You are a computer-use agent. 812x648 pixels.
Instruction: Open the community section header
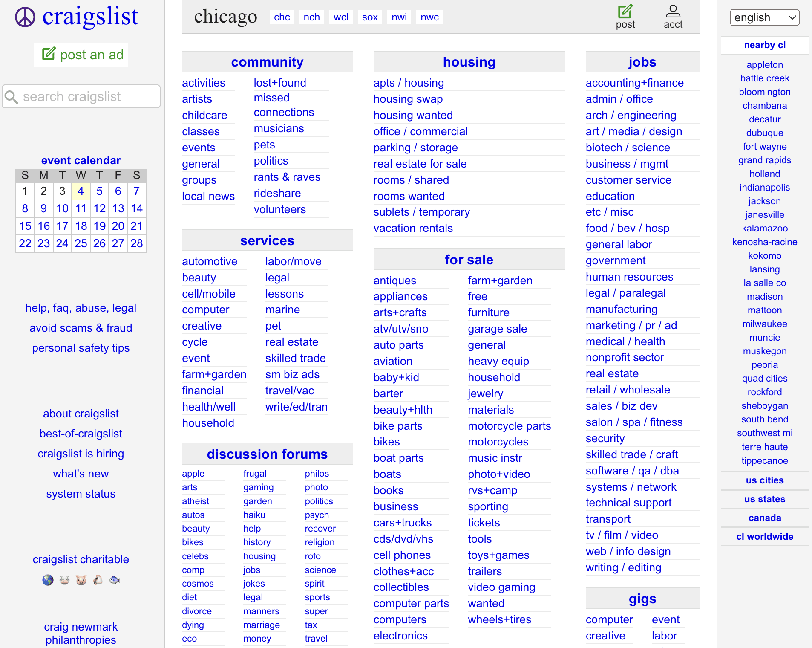267,62
